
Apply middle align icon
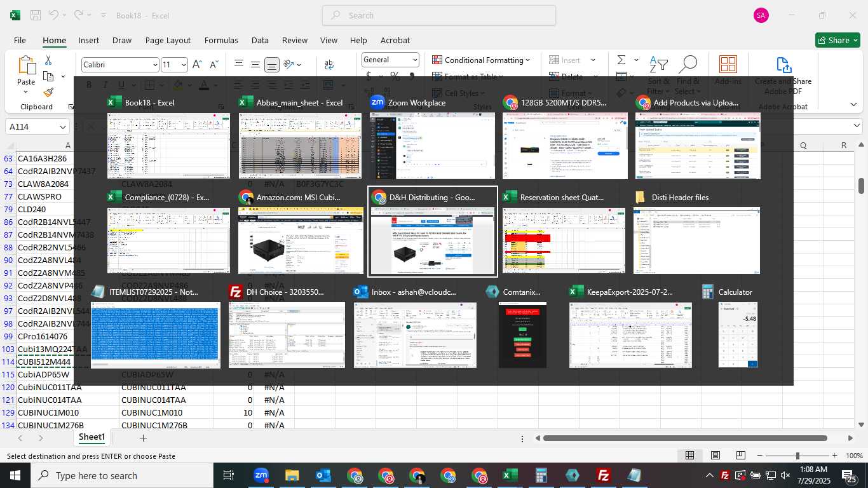255,64
